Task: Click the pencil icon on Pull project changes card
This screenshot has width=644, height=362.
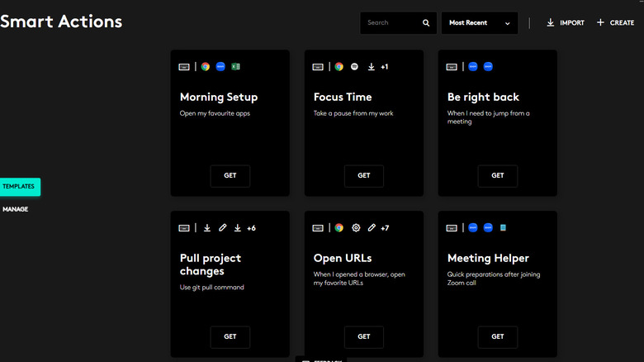Action: 222,227
